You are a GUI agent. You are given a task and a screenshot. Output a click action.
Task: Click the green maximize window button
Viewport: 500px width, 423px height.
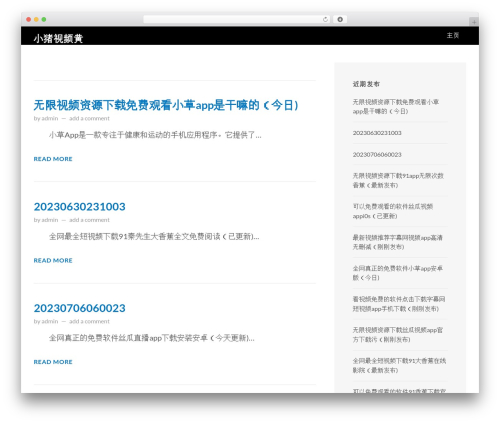[44, 19]
